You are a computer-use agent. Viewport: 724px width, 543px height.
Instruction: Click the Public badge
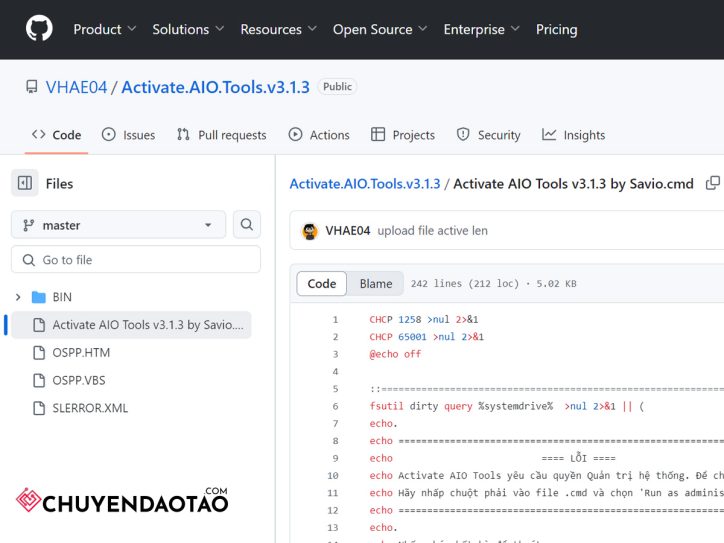click(337, 87)
